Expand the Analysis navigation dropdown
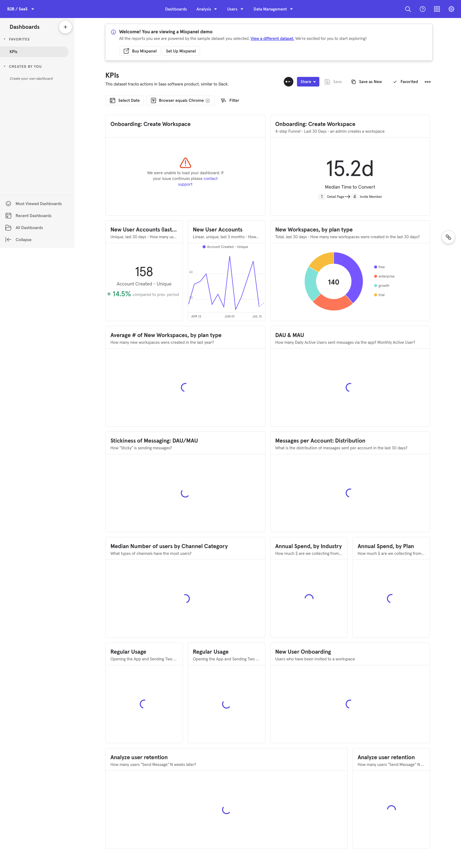 coord(215,9)
